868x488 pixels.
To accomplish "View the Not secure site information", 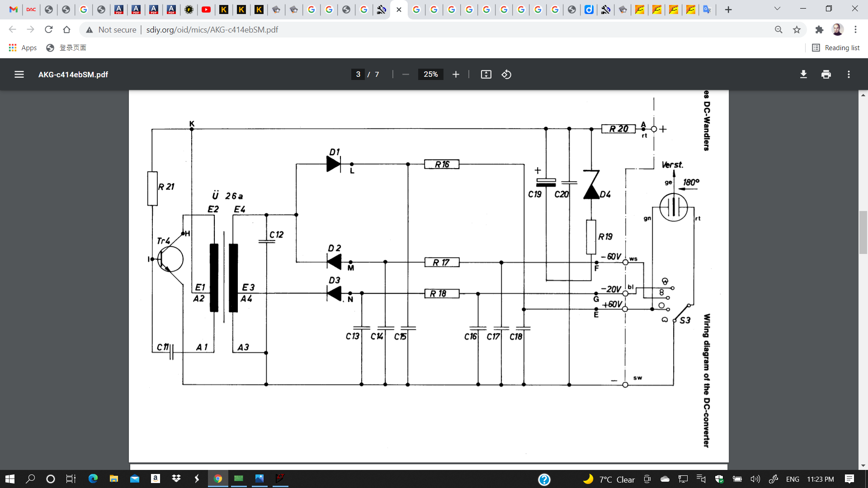I will [111, 29].
